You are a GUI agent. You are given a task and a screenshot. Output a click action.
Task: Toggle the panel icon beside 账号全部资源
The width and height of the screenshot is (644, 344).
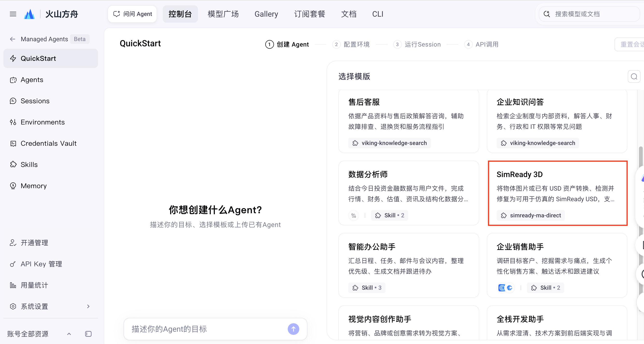click(88, 334)
